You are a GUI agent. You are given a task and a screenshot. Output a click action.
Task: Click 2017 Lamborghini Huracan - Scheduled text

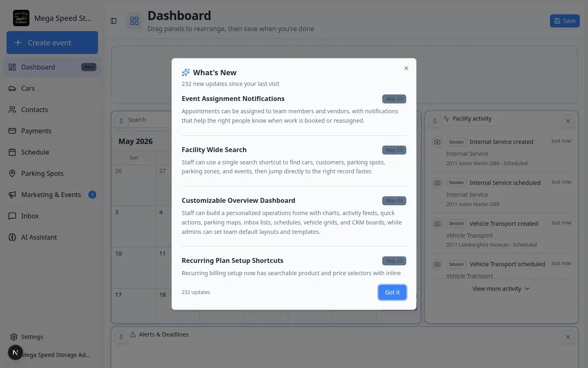(492, 245)
